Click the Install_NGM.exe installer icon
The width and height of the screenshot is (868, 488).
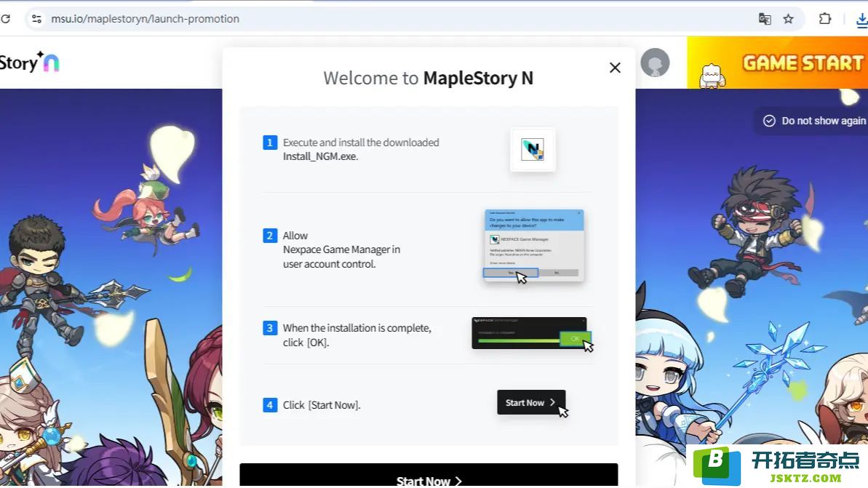click(x=533, y=149)
